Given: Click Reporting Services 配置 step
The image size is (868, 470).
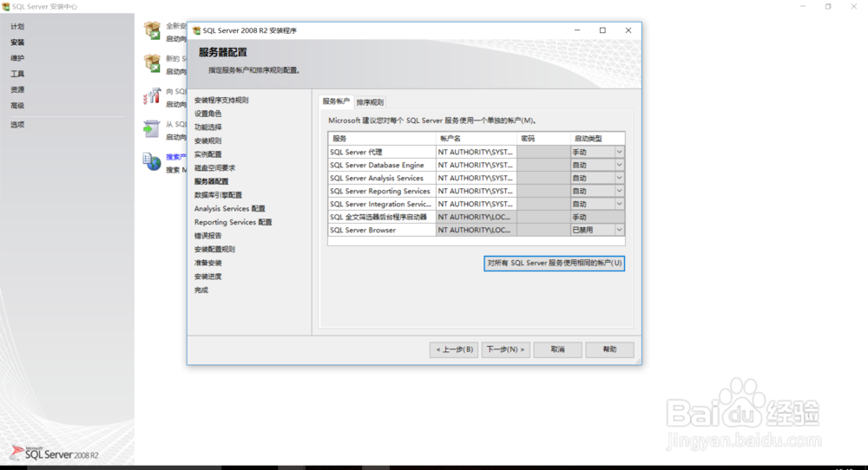Looking at the screenshot, I should pyautogui.click(x=233, y=222).
